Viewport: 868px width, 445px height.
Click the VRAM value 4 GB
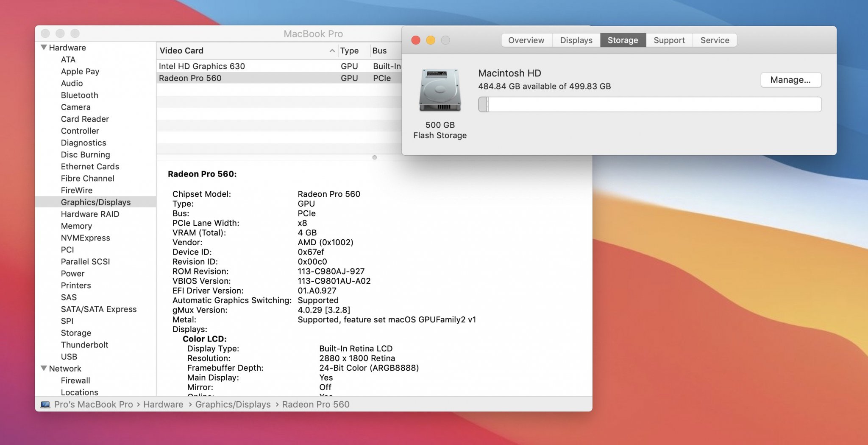(307, 232)
